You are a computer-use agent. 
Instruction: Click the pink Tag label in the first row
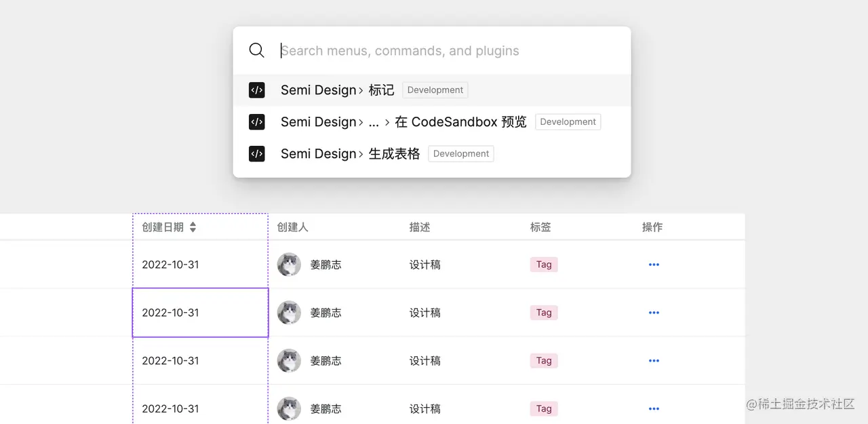pyautogui.click(x=544, y=265)
